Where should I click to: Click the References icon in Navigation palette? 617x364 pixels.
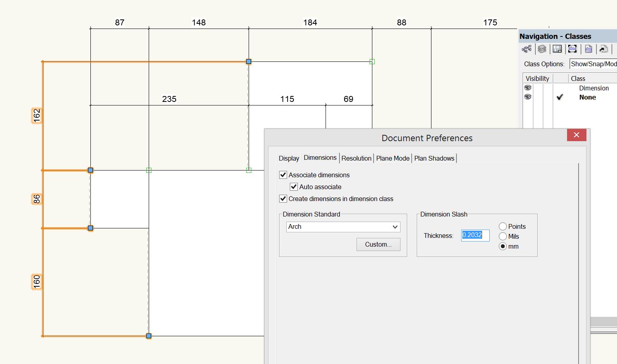603,49
